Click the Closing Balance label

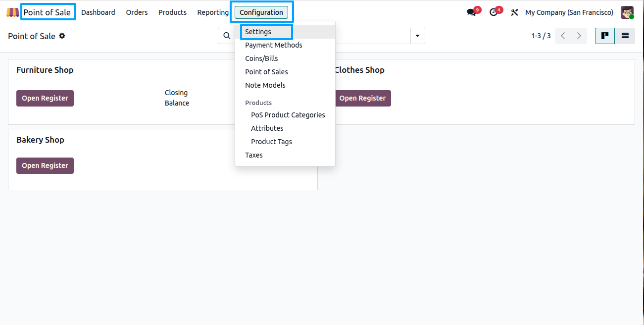tap(177, 98)
